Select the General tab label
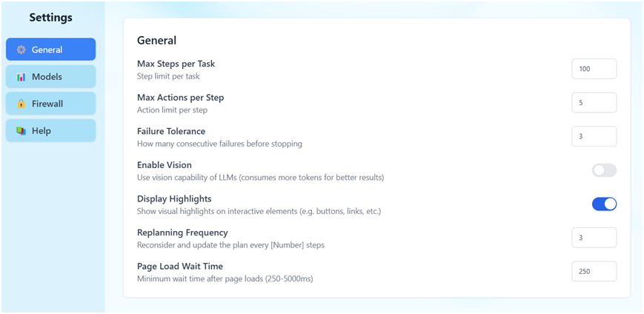The height and width of the screenshot is (314, 644). pyautogui.click(x=47, y=50)
